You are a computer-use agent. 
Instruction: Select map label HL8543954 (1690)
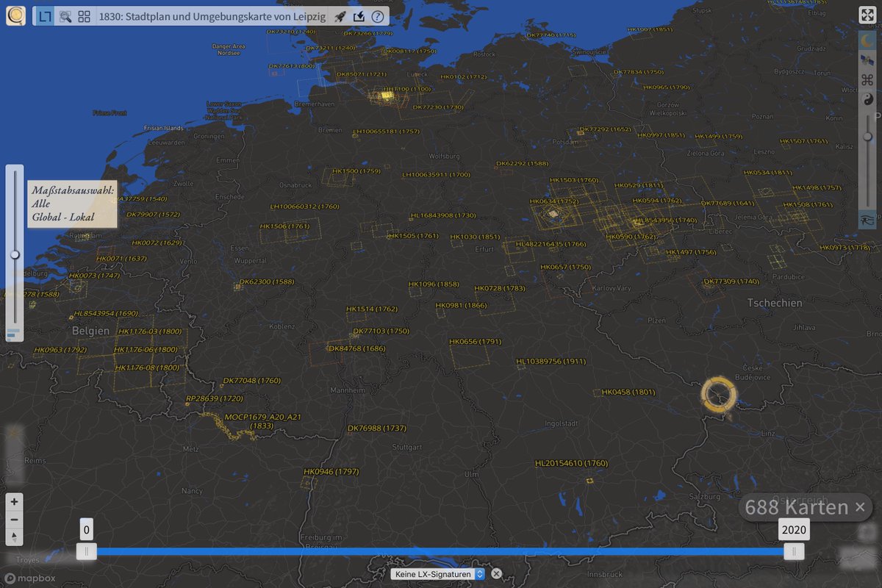pos(106,313)
